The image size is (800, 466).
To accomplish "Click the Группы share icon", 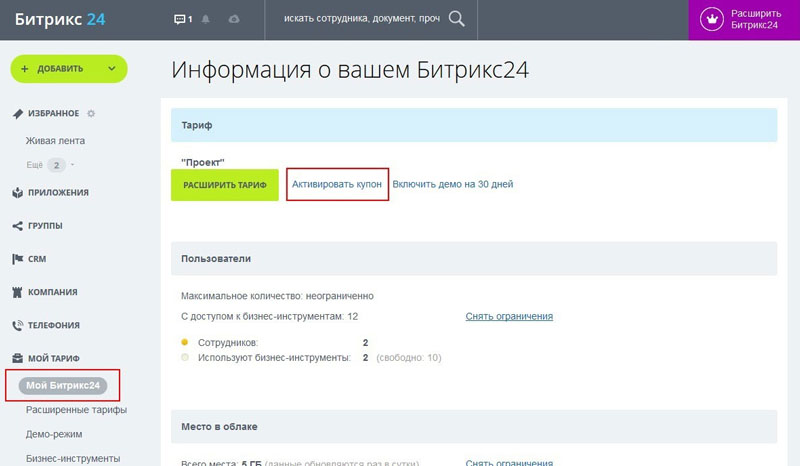I will 18,226.
